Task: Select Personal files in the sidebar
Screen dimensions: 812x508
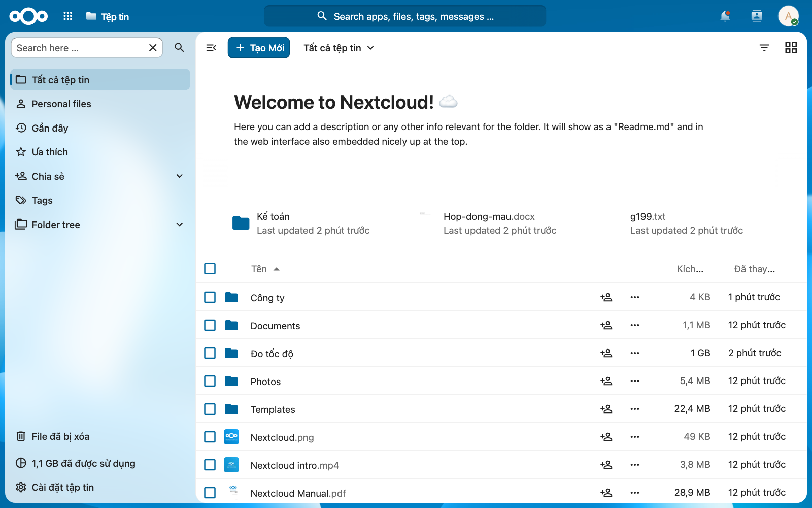Action: pos(100,104)
